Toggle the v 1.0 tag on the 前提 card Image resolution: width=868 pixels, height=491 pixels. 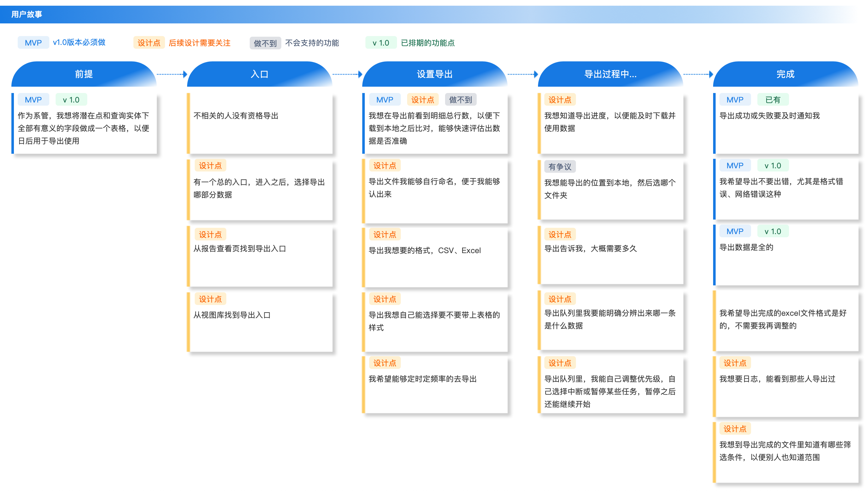[x=72, y=99]
